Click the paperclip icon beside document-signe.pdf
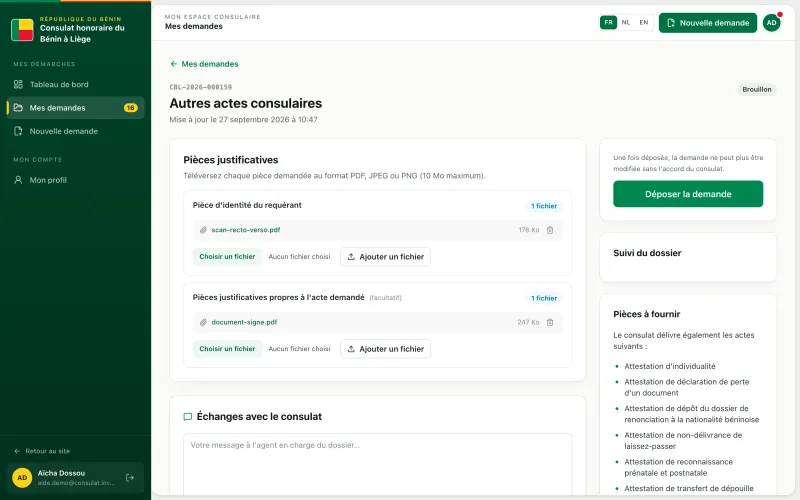Screen dimensions: 800x500 pos(203,322)
